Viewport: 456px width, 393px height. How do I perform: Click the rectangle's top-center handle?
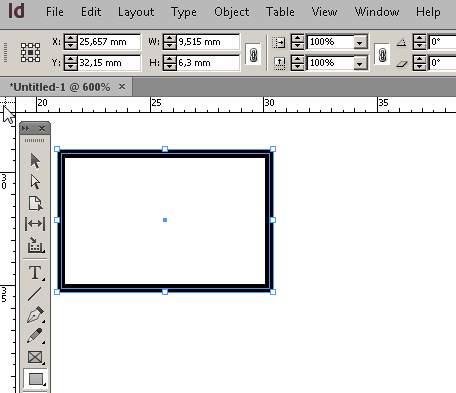click(165, 149)
